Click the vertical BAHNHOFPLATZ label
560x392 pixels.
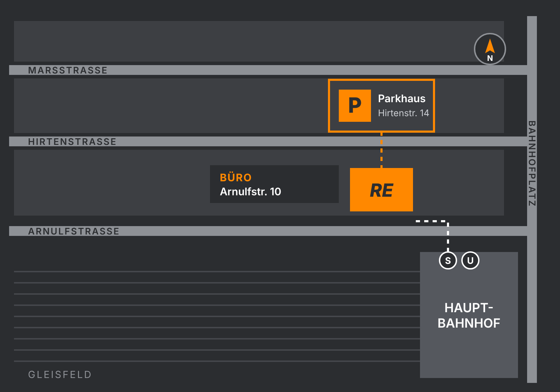click(532, 163)
